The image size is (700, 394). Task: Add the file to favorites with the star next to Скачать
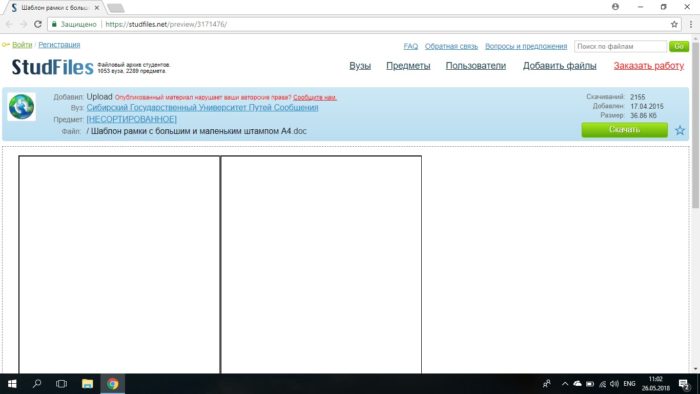(x=680, y=130)
